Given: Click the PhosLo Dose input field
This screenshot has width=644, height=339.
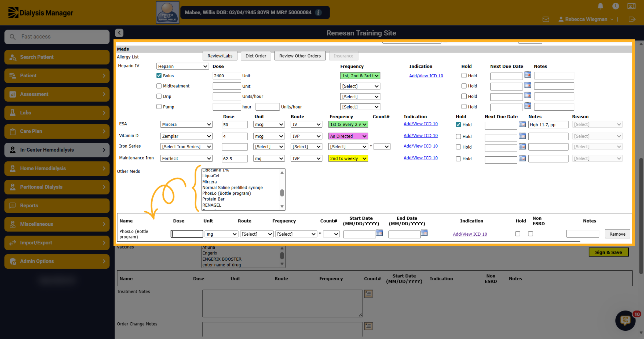Looking at the screenshot, I should (x=187, y=234).
